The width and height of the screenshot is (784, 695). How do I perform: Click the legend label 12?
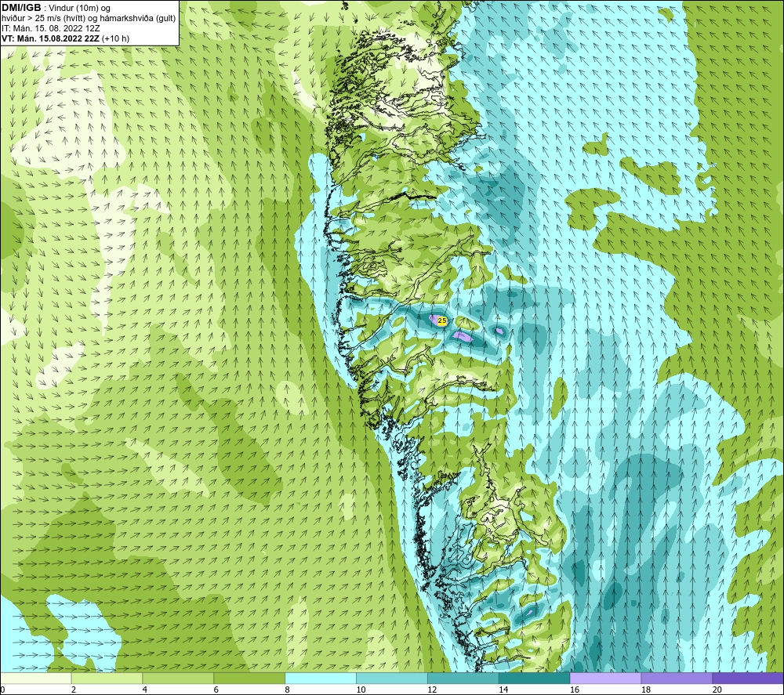(x=432, y=690)
